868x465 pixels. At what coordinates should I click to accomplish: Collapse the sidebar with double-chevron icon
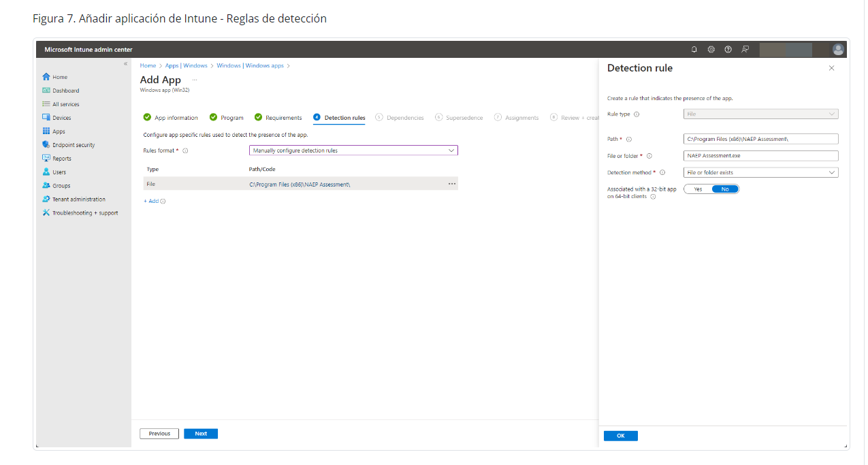(125, 63)
